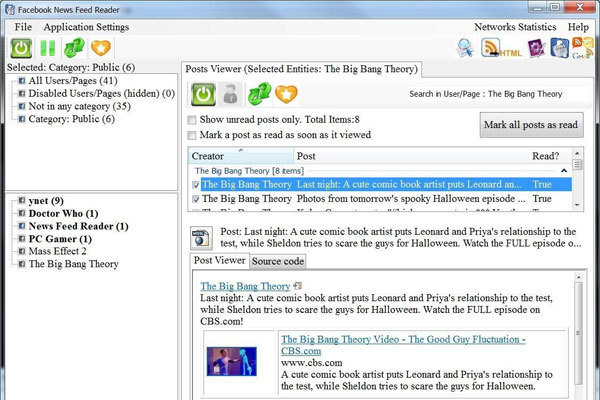Click the green pause bars icon

coord(48,48)
